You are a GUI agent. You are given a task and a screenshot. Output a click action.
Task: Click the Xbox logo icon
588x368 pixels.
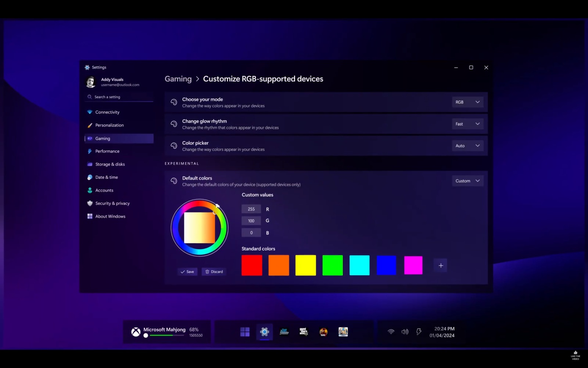[136, 332]
